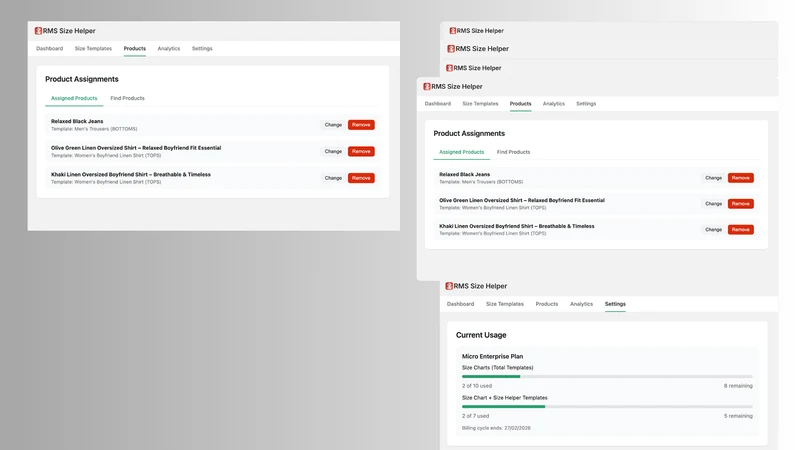Open Settings tab in left window

pyautogui.click(x=202, y=48)
